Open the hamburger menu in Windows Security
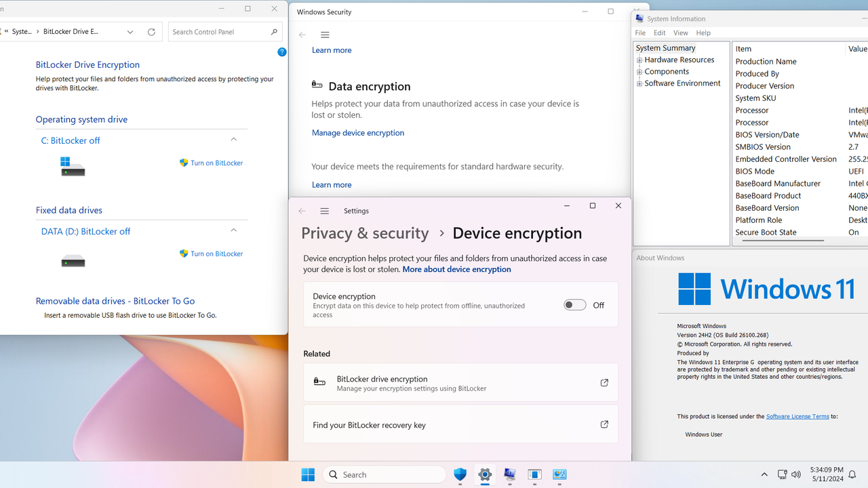 (325, 35)
